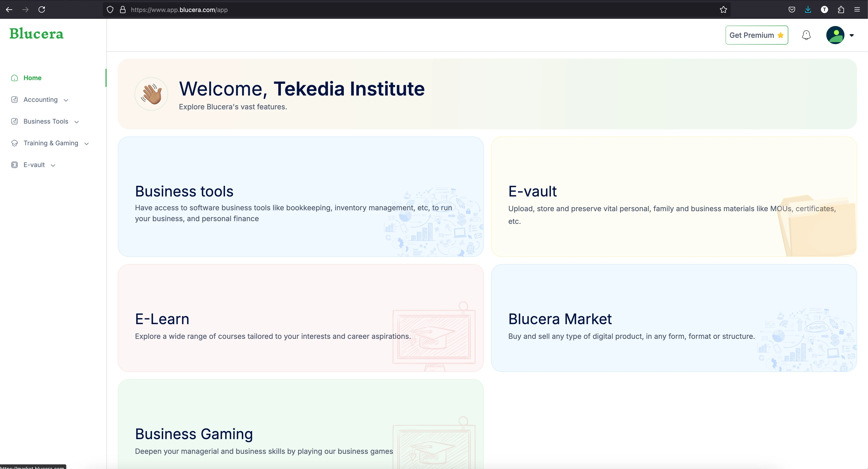The height and width of the screenshot is (469, 868).
Task: Open the account dropdown arrow
Action: pyautogui.click(x=851, y=35)
